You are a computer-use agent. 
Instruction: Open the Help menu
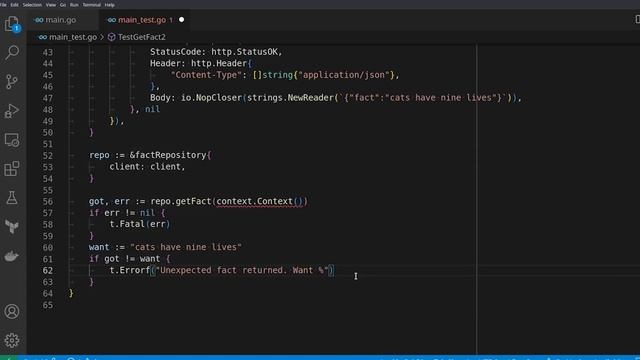pos(109,4)
